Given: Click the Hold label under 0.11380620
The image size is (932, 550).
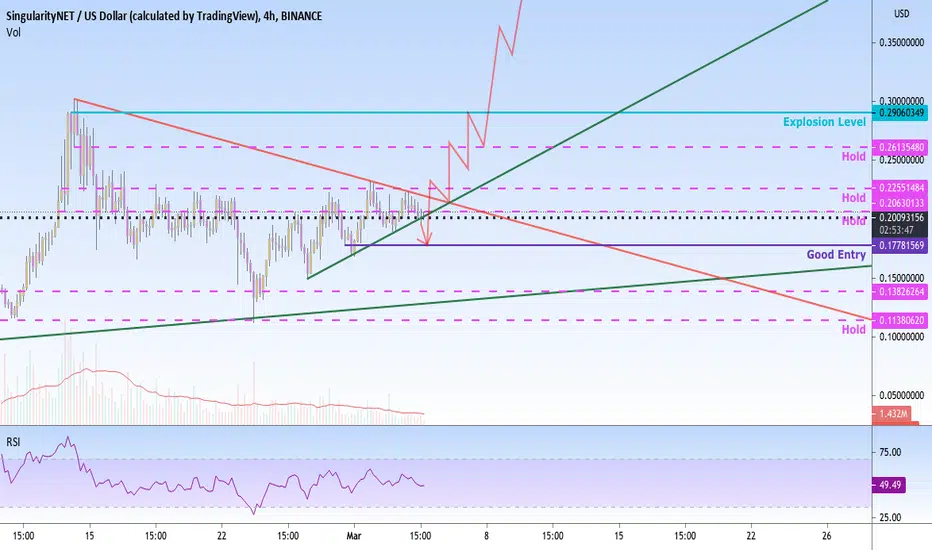Looking at the screenshot, I should click(854, 329).
